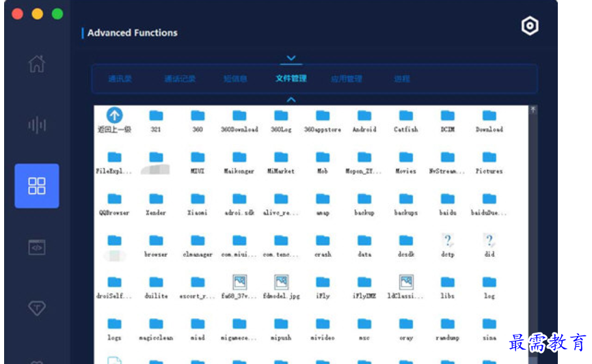Select the Advanced Functions grid icon

coord(37,186)
